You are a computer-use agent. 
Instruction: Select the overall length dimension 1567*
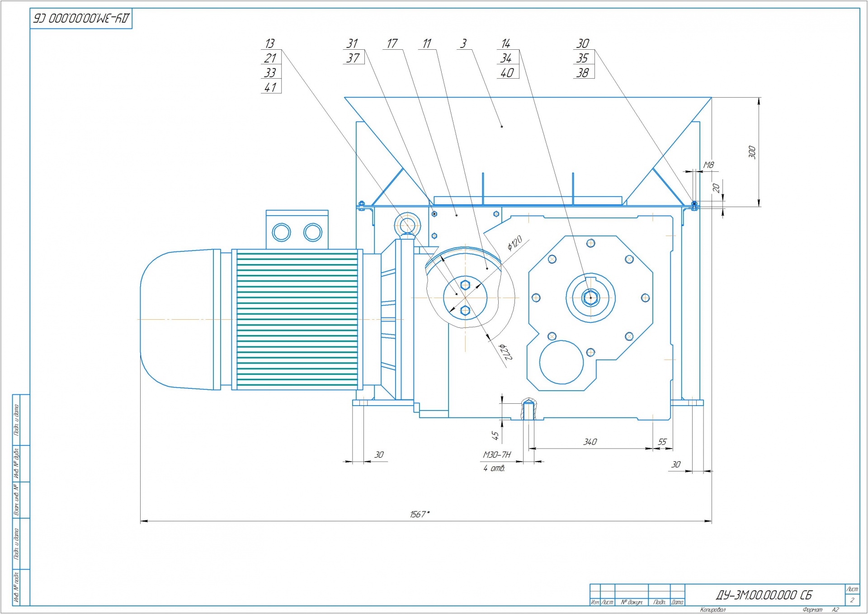(420, 514)
